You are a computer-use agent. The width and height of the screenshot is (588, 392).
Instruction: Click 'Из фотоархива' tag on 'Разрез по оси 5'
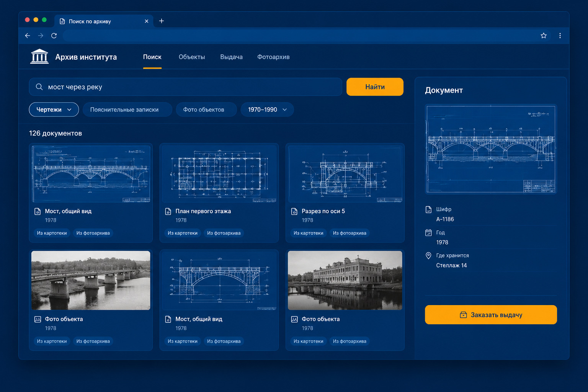click(x=350, y=233)
